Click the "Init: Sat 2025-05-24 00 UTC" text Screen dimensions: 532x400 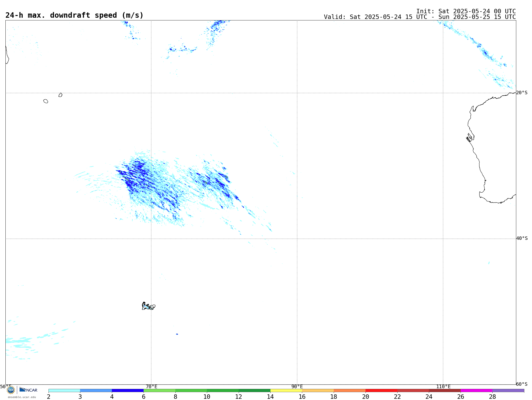pos(466,11)
